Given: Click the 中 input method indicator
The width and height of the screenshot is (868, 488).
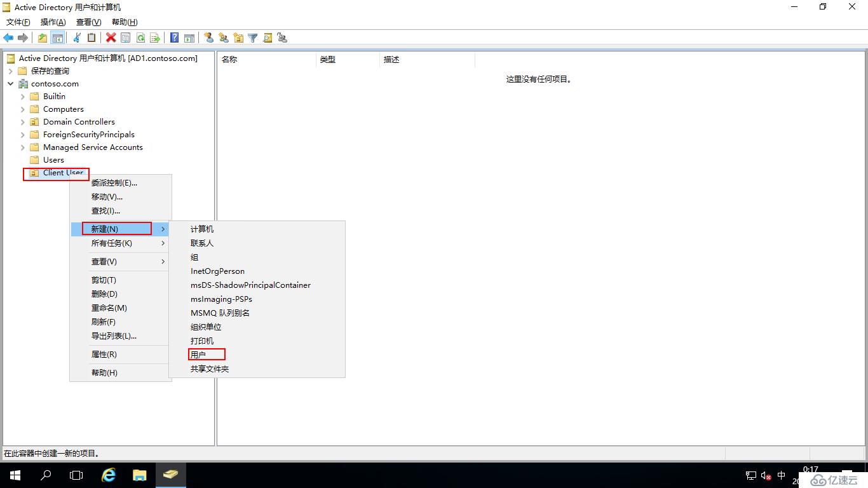Looking at the screenshot, I should [782, 475].
